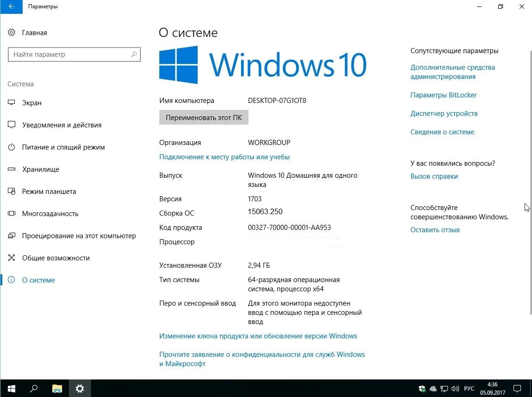The image size is (532, 397).
Task: Click product code 00327-70000-00001-AA953
Action: [x=289, y=228]
